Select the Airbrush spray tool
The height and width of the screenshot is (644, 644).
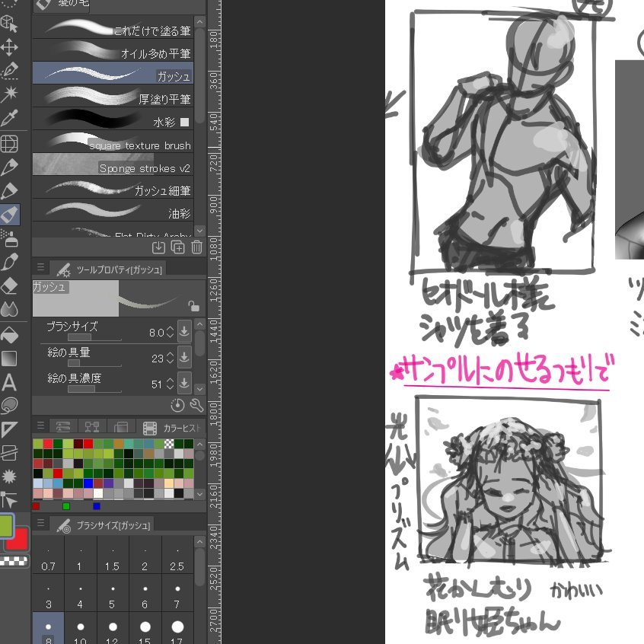9,238
